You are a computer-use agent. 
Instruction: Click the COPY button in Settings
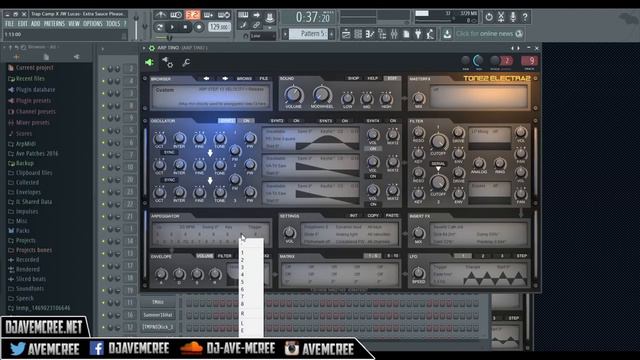[x=373, y=216]
